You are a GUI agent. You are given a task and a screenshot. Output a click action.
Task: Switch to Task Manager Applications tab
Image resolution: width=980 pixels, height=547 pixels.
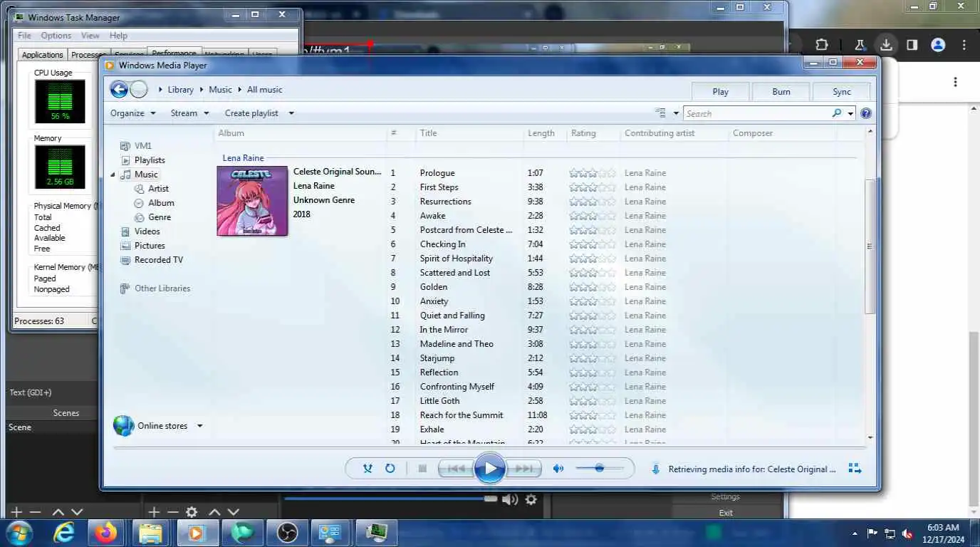(x=42, y=55)
